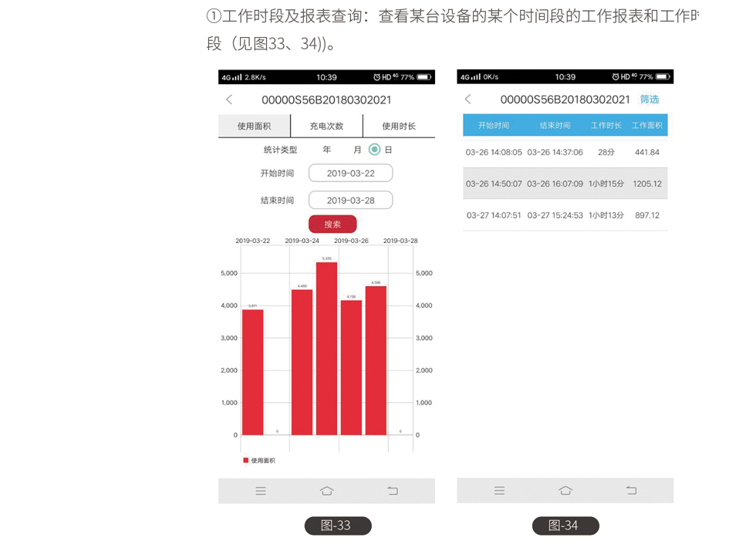Select the 日 statistics type radio button
Image resolution: width=756 pixels, height=551 pixels.
point(375,150)
